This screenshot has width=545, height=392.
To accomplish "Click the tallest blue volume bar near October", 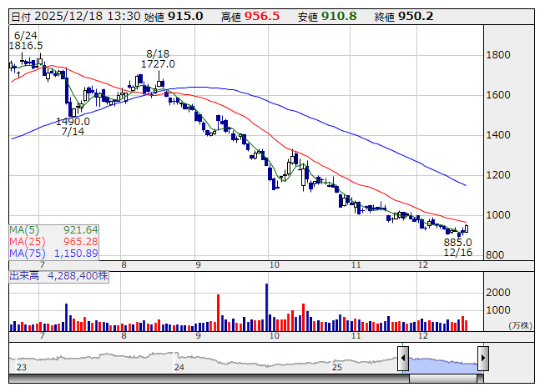I will [x=266, y=307].
